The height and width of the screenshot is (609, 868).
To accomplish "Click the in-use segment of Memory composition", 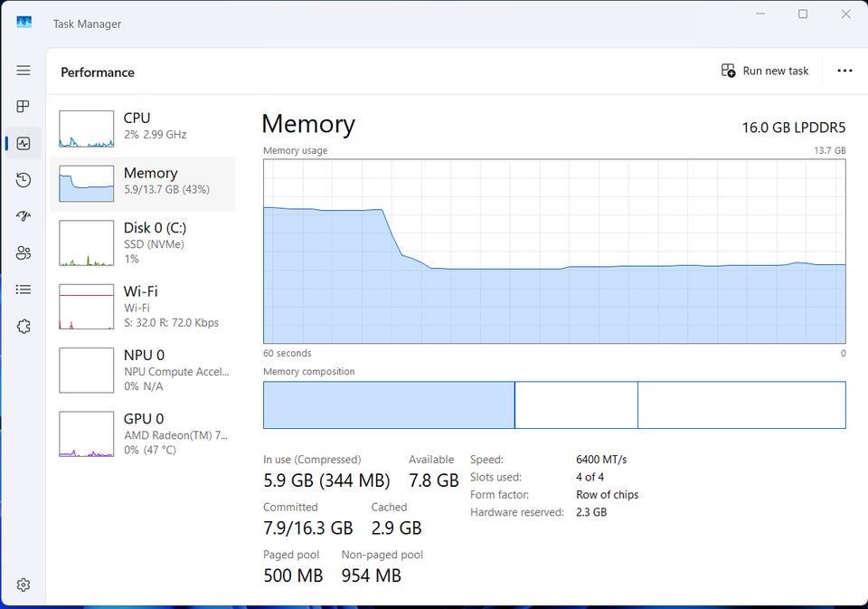I will [x=389, y=405].
